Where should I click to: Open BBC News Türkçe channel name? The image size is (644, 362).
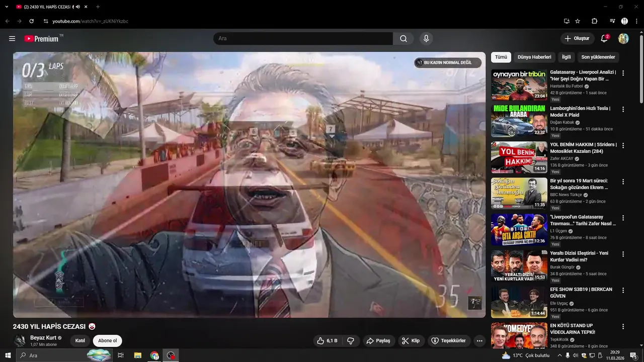pos(566,195)
